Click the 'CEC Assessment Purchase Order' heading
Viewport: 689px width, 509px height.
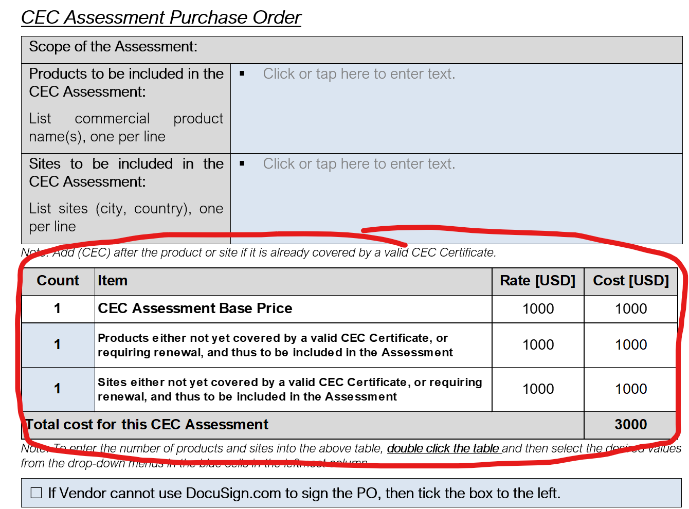point(161,17)
